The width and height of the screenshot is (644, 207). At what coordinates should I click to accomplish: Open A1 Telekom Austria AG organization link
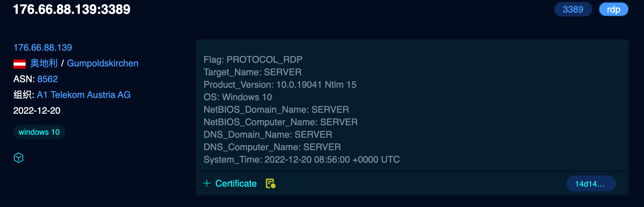pyautogui.click(x=84, y=95)
